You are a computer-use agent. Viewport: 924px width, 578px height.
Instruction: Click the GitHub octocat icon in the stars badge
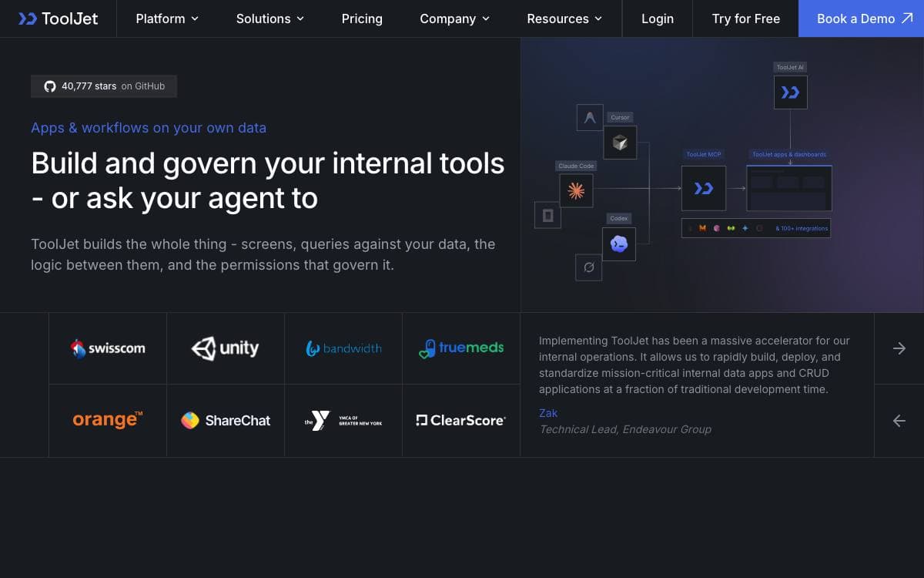pos(50,86)
